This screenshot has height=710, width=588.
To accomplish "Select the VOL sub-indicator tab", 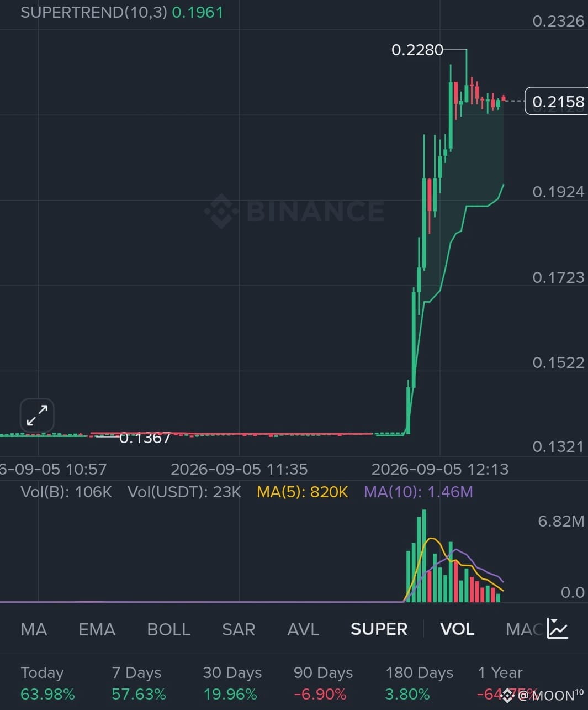I will (x=457, y=629).
